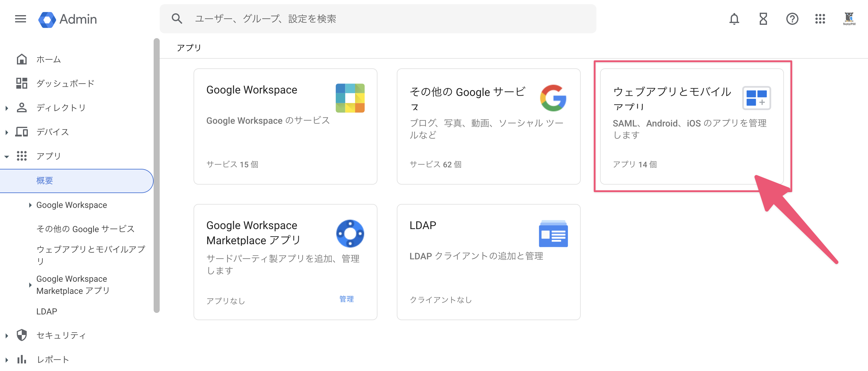Click the デバイス label in sidebar
Image resolution: width=868 pixels, height=371 pixels.
coord(53,132)
